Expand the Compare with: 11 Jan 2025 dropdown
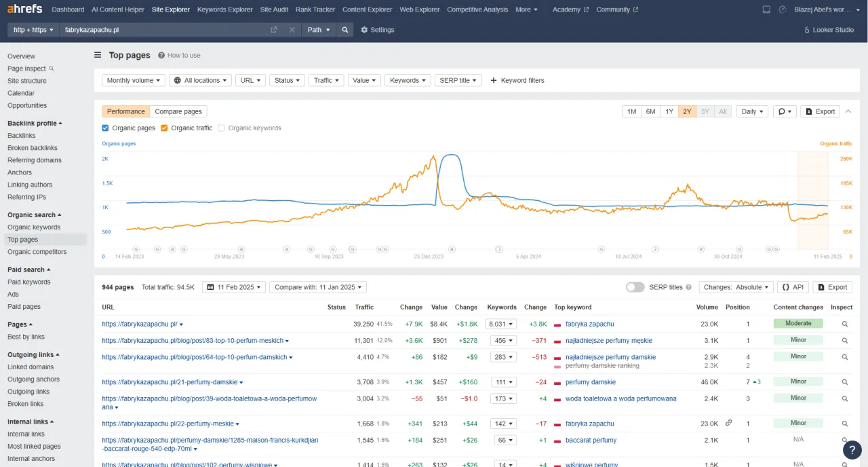The image size is (868, 467). (x=317, y=287)
